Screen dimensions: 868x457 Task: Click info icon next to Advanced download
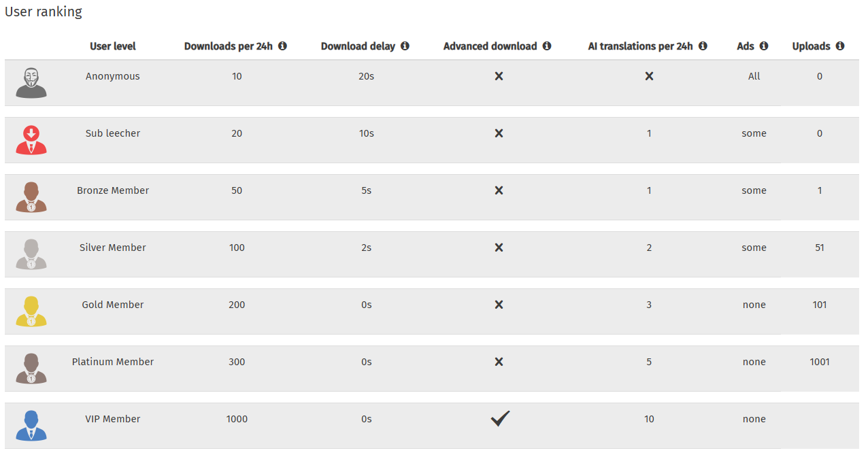[x=547, y=46]
